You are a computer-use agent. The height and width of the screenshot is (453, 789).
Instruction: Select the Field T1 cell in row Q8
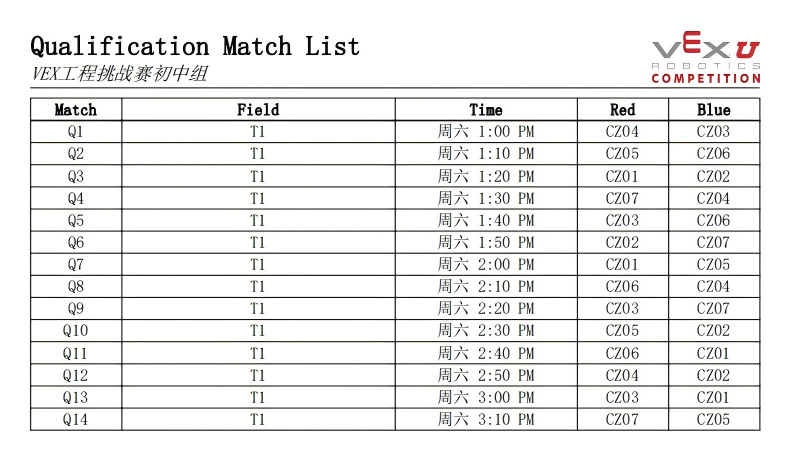pyautogui.click(x=257, y=287)
